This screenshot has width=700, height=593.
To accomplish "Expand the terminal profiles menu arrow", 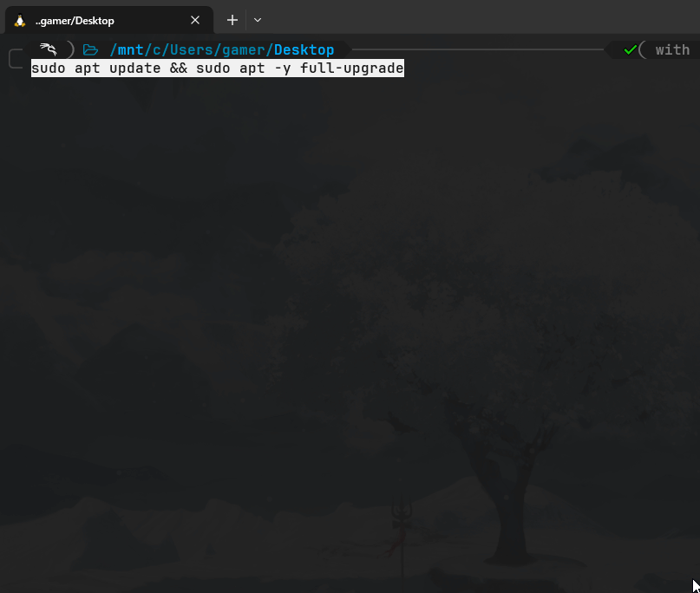I will pos(257,20).
